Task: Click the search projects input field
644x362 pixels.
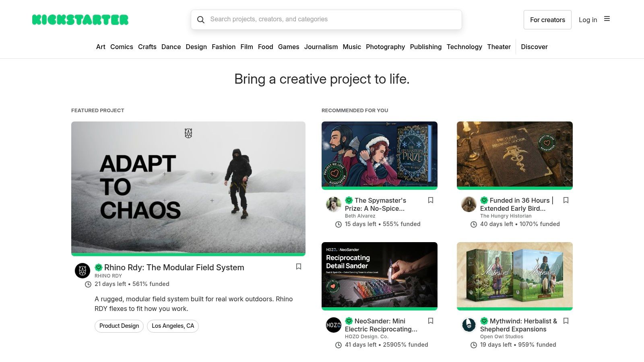Action: (x=326, y=19)
